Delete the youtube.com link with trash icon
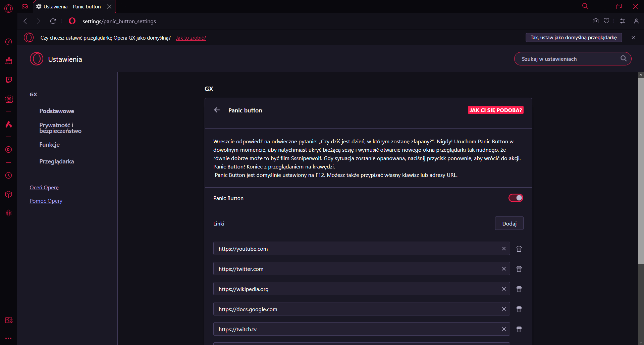The height and width of the screenshot is (345, 644). (x=519, y=249)
